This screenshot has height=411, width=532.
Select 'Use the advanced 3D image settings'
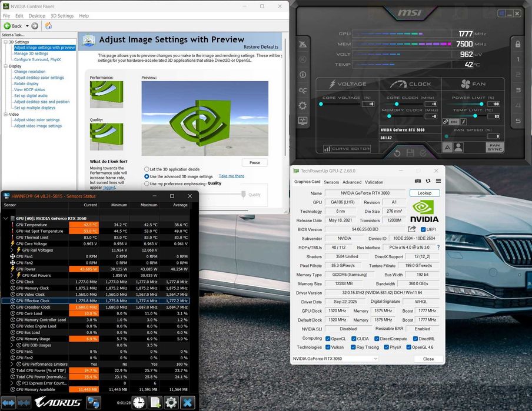click(147, 176)
